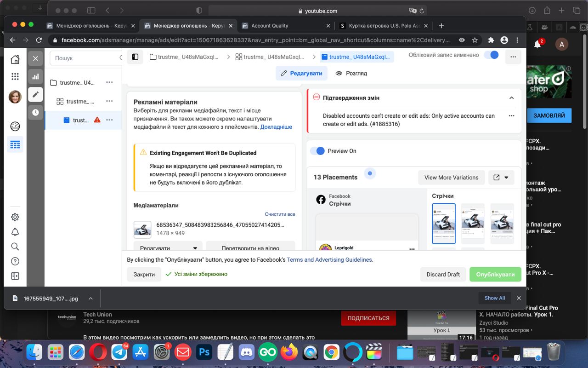
Task: Click Show All downloads button
Action: (x=494, y=298)
